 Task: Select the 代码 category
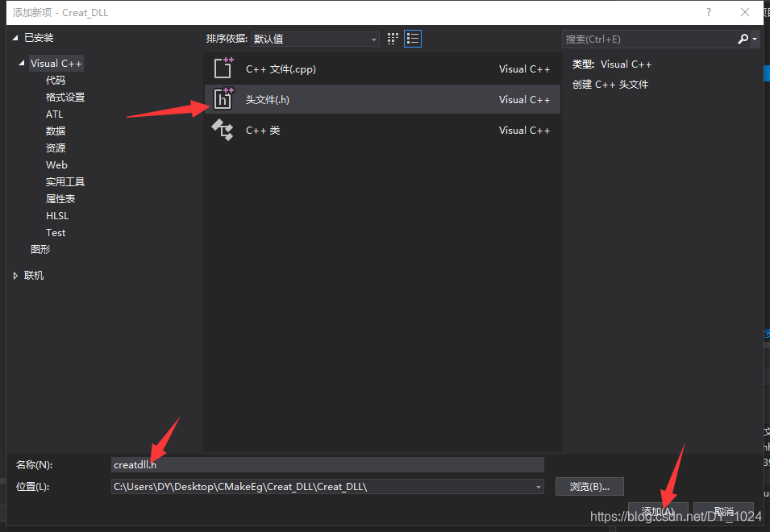tap(56, 80)
